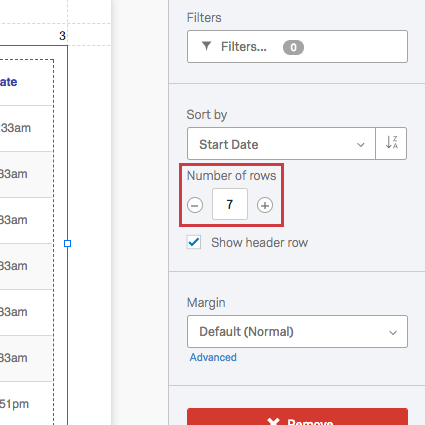Expand the Sort by dropdown chevron
Screen dimensions: 425x425
361,145
